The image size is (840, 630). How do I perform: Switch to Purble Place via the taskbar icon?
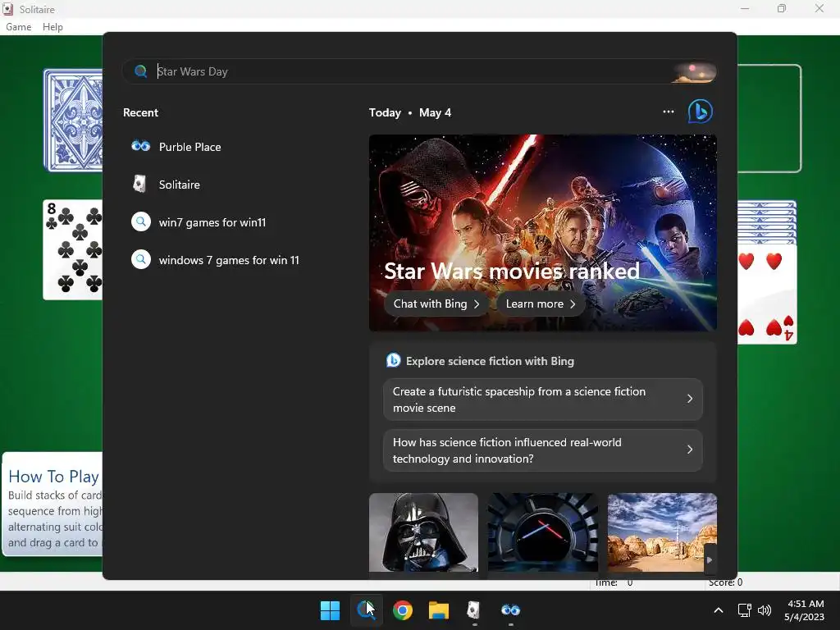(510, 610)
